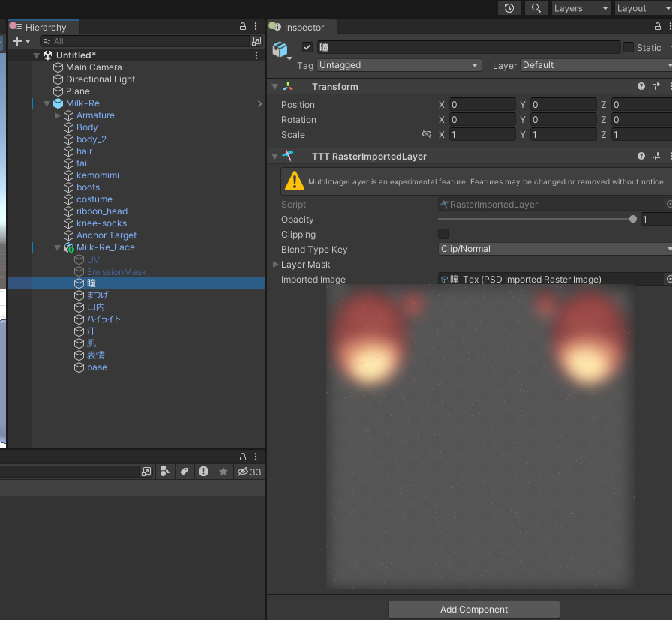Enable the Static checkbox
The height and width of the screenshot is (620, 672).
click(628, 47)
